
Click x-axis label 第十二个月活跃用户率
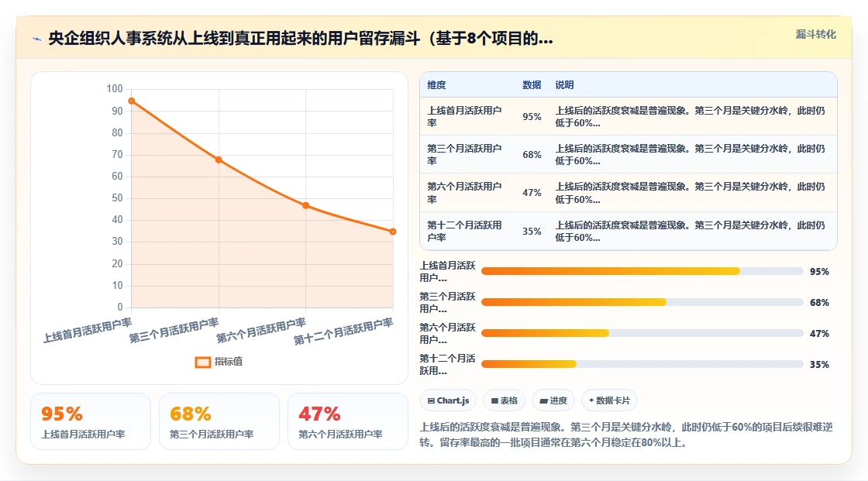click(x=343, y=332)
